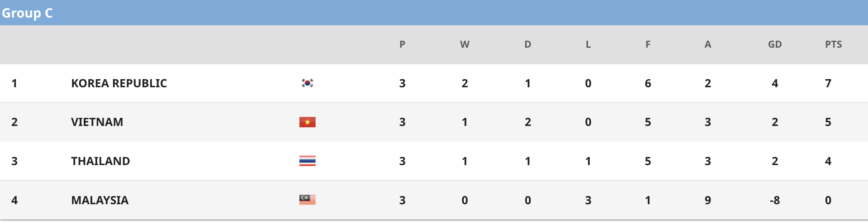Click the F column header
This screenshot has height=224, width=868.
pyautogui.click(x=648, y=45)
